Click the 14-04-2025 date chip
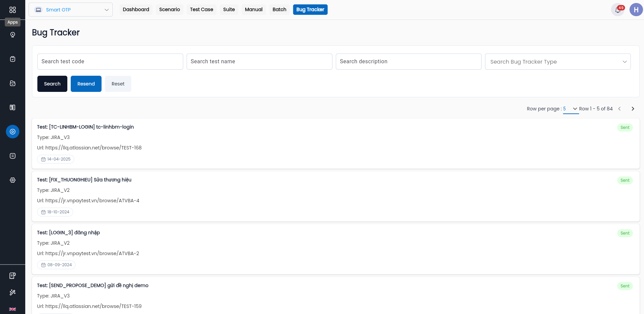The width and height of the screenshot is (644, 314). [56, 159]
